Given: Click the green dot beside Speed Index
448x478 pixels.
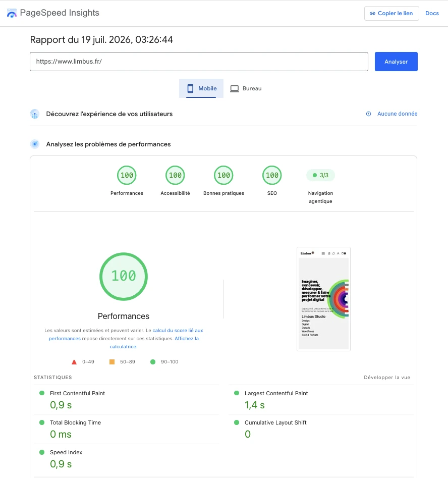Looking at the screenshot, I should click(42, 452).
